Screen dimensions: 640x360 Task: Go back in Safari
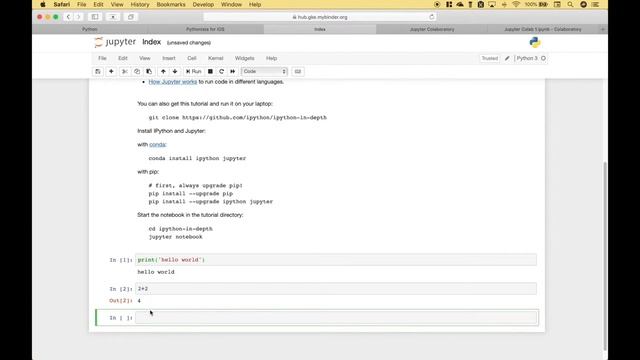pos(68,17)
